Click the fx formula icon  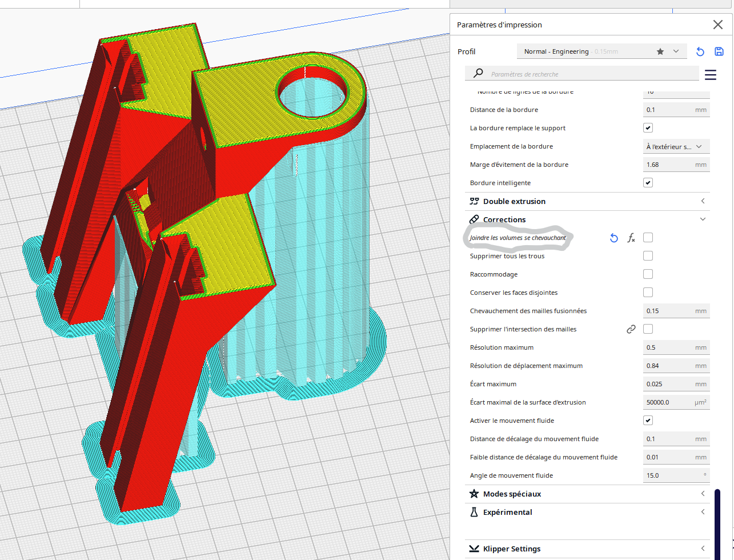click(631, 238)
